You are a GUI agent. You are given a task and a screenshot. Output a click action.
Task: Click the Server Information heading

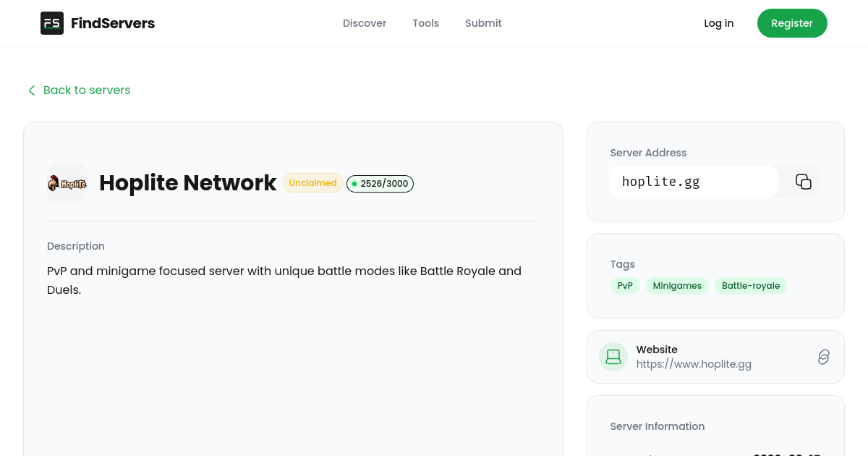click(x=658, y=426)
